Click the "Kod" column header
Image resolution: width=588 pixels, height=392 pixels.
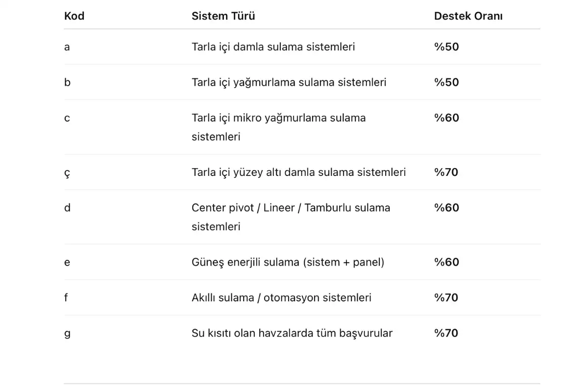[x=74, y=16]
